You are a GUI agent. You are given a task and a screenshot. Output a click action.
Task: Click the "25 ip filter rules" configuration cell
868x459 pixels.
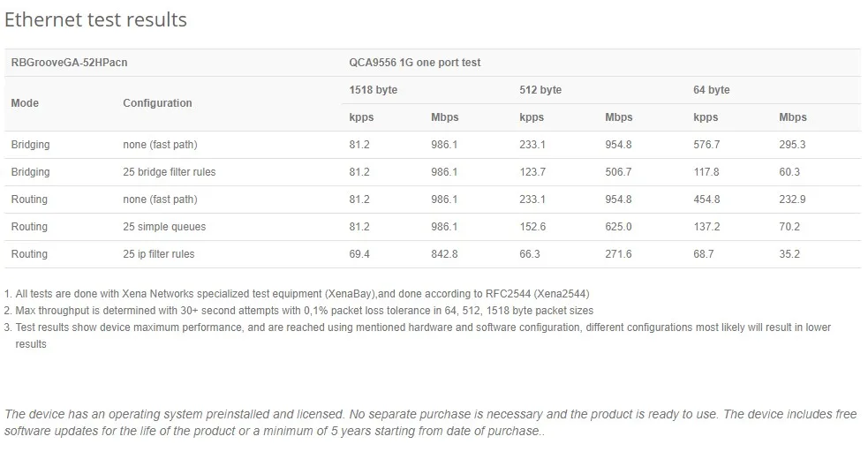pos(159,254)
